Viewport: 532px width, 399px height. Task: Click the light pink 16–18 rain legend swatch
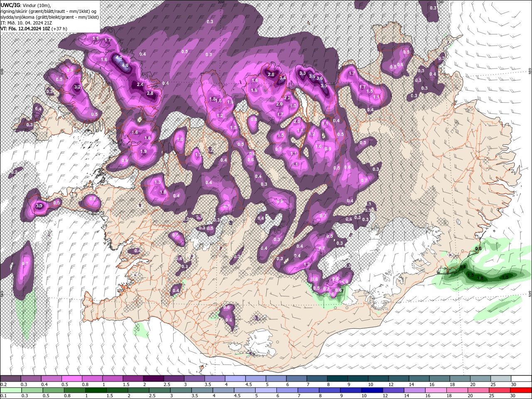pos(436,390)
